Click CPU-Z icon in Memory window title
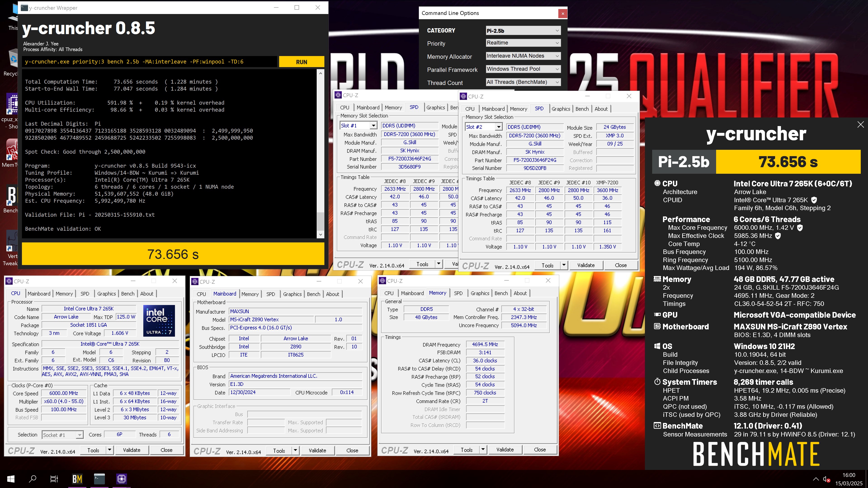868x488 pixels. (x=382, y=281)
